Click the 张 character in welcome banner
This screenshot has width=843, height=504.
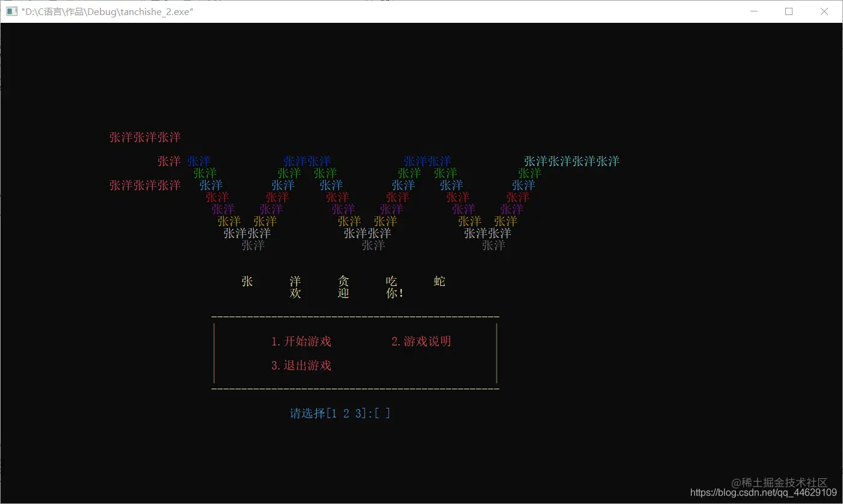[x=247, y=281]
